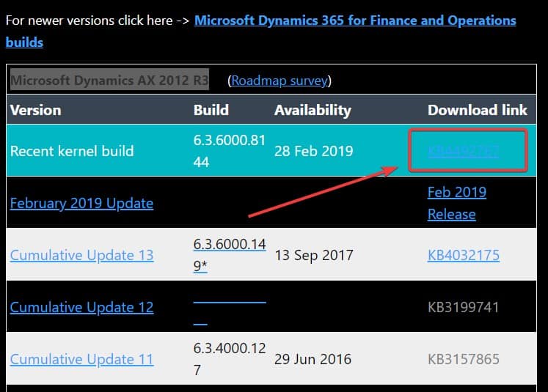This screenshot has height=392, width=548.
Task: Click the highlighted 'Microsoft Dynamics AX 2012 R3' title
Action: (x=109, y=81)
